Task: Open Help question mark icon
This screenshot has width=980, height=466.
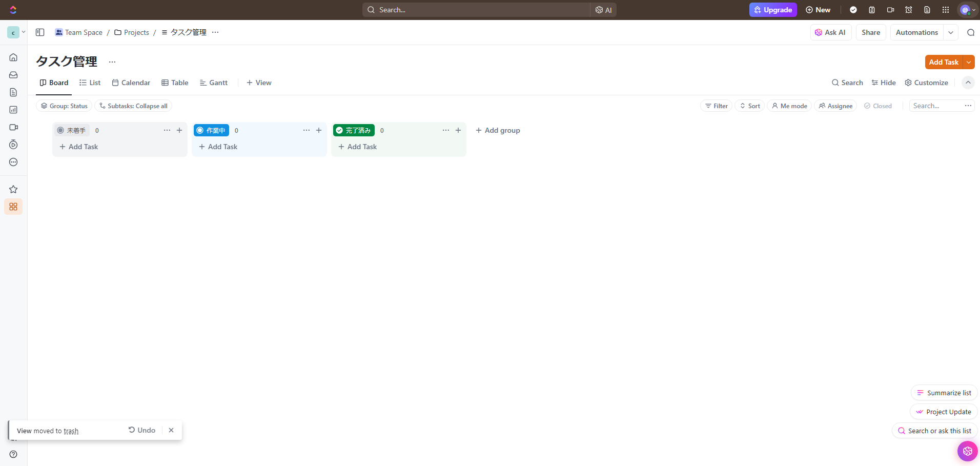Action: coord(13,454)
